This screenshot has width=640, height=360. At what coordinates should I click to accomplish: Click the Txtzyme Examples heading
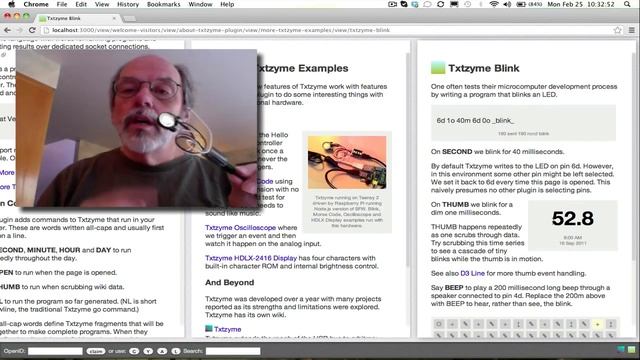coord(303,68)
